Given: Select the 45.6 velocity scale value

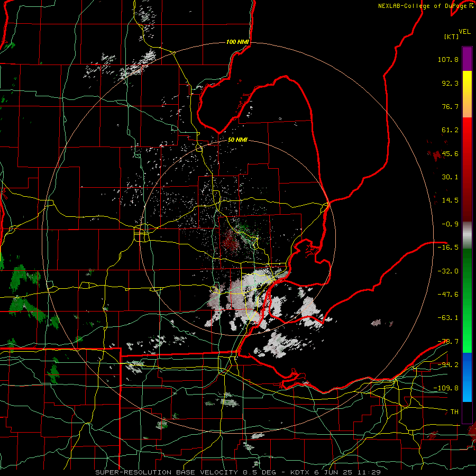Looking at the screenshot, I should coord(450,153).
